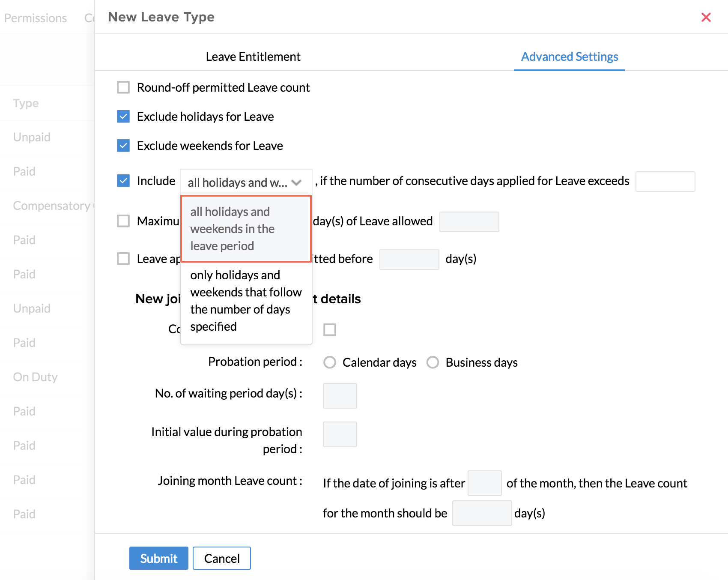Tick the Leave application submitted before checkbox

(x=123, y=259)
